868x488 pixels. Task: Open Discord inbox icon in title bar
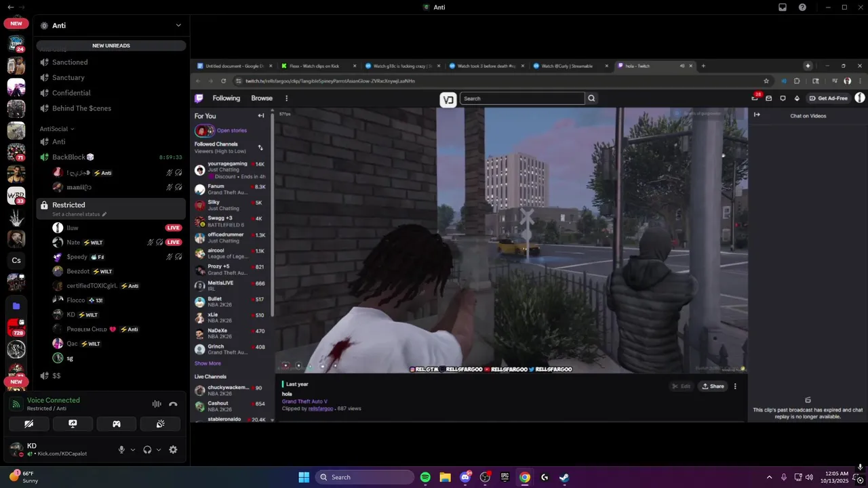tap(783, 7)
